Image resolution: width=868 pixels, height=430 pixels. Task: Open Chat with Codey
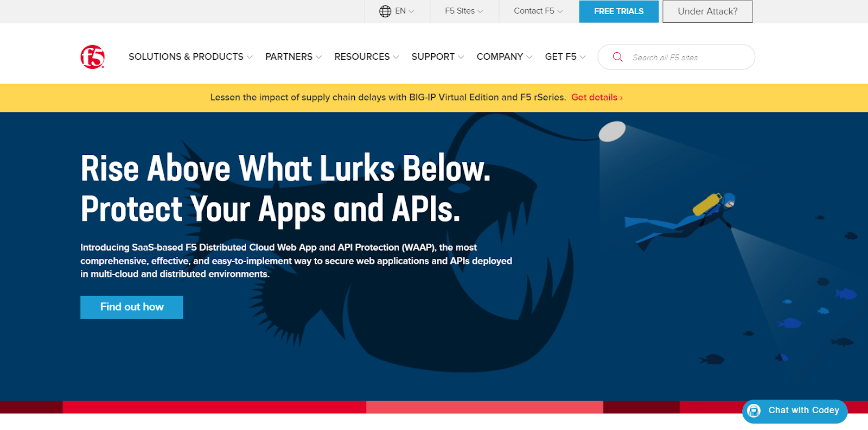coord(795,411)
